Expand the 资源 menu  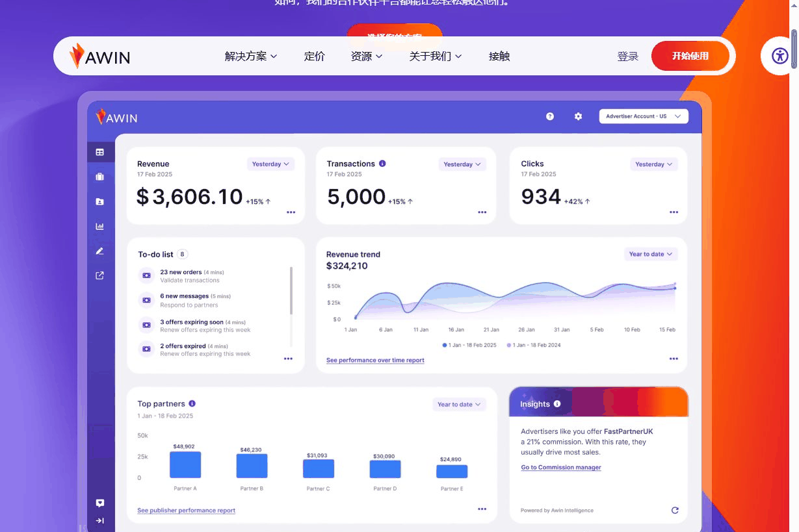(x=367, y=57)
